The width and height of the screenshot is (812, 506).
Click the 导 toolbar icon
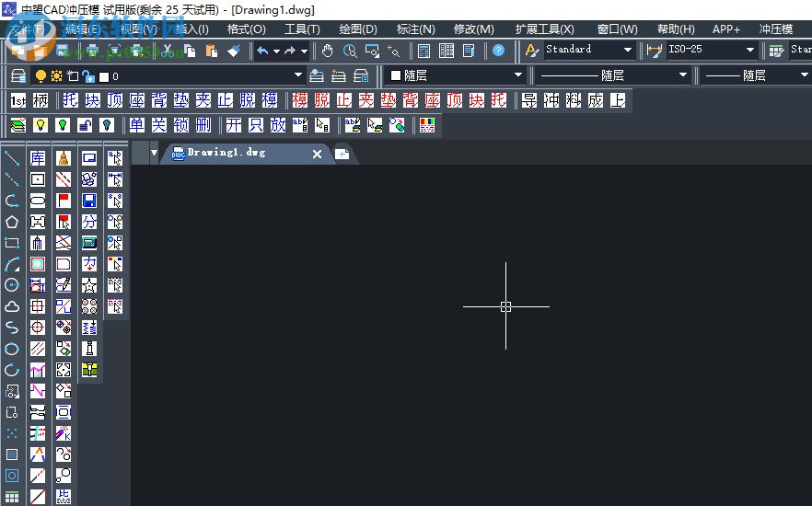(x=528, y=100)
